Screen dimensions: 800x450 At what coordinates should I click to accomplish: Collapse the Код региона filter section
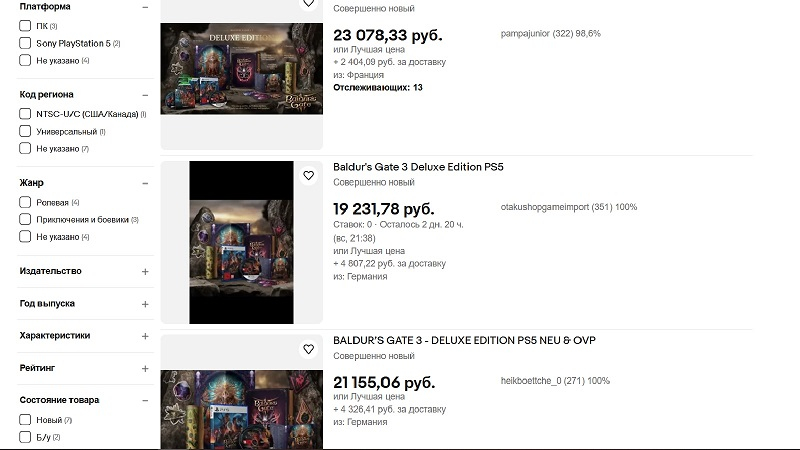click(x=145, y=95)
